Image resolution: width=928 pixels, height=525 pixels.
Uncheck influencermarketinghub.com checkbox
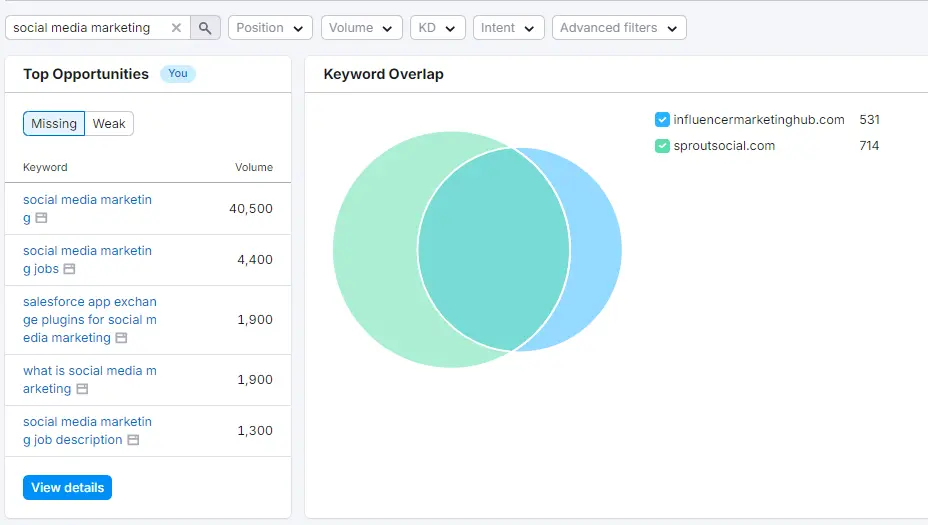[662, 120]
